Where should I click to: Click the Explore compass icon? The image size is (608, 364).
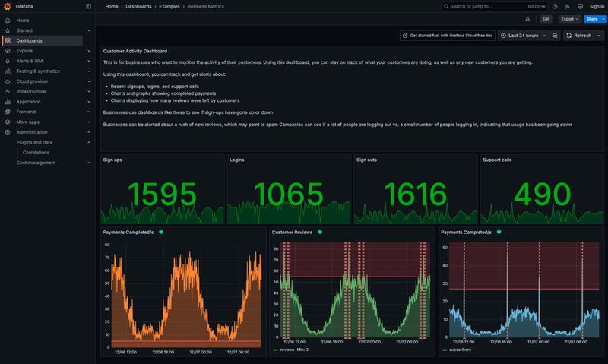point(8,51)
